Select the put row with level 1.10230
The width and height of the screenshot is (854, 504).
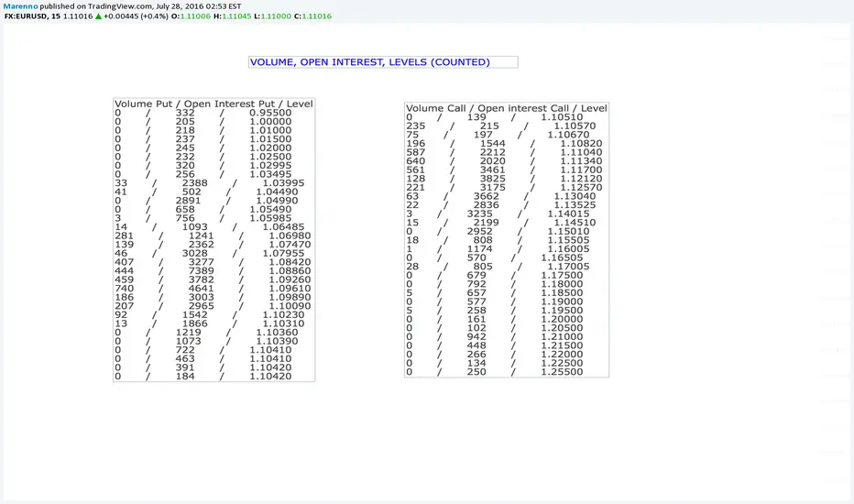[x=210, y=315]
